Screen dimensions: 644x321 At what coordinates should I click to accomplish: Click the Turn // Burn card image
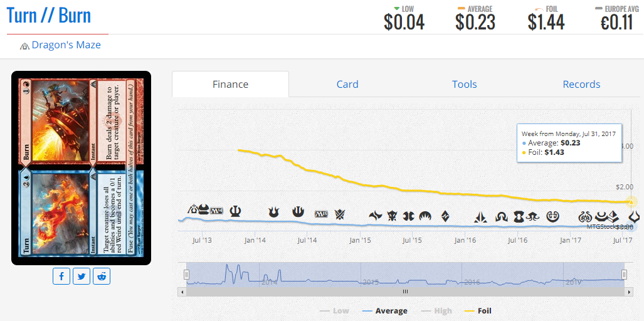pyautogui.click(x=82, y=168)
